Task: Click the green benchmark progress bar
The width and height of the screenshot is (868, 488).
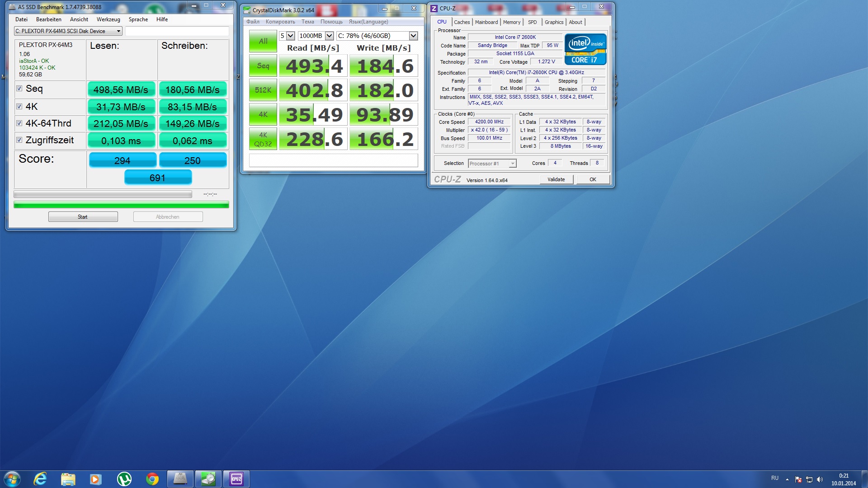Action: (x=121, y=205)
